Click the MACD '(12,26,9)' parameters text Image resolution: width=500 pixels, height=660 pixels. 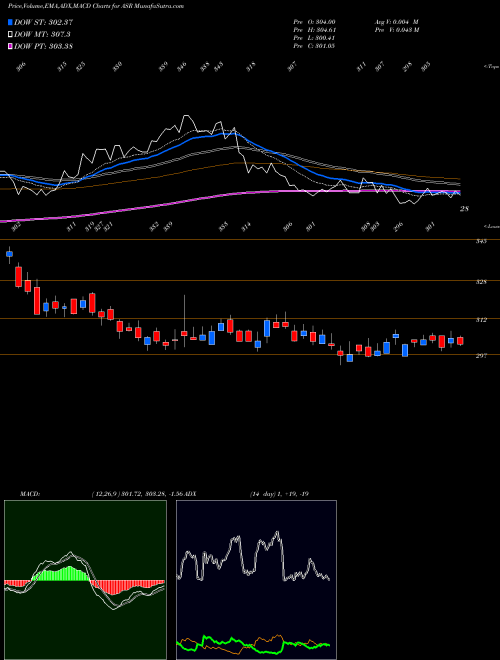point(105,494)
